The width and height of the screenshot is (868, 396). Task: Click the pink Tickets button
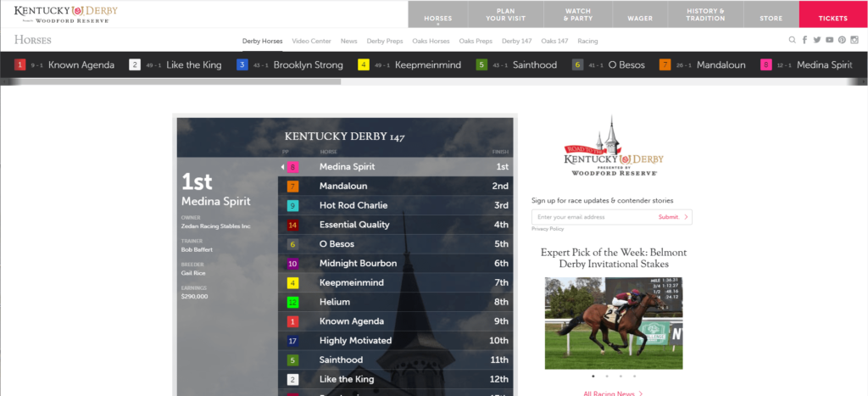833,14
